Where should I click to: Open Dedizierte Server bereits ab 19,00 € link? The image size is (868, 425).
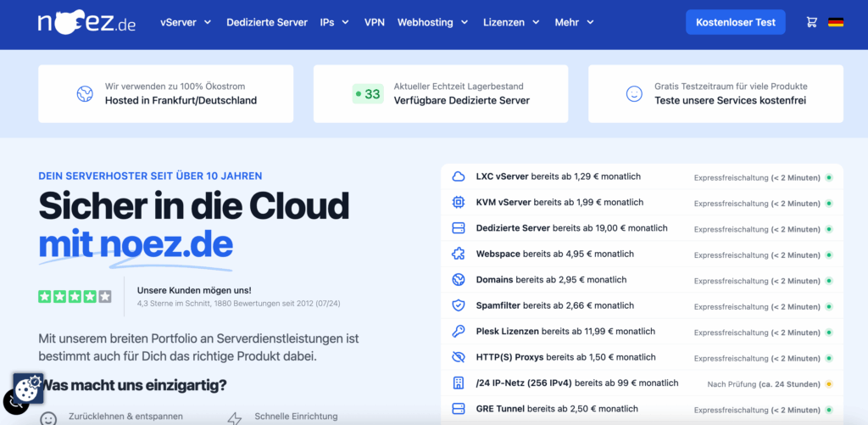[572, 228]
